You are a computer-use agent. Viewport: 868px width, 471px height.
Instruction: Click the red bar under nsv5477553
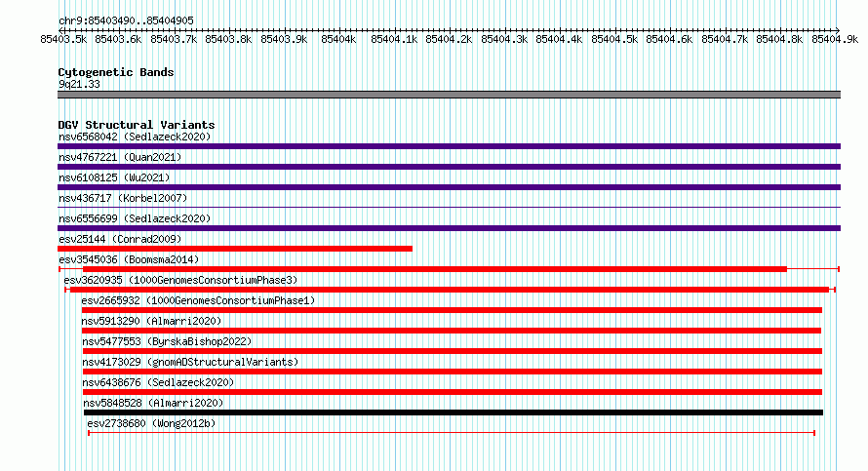pos(453,351)
